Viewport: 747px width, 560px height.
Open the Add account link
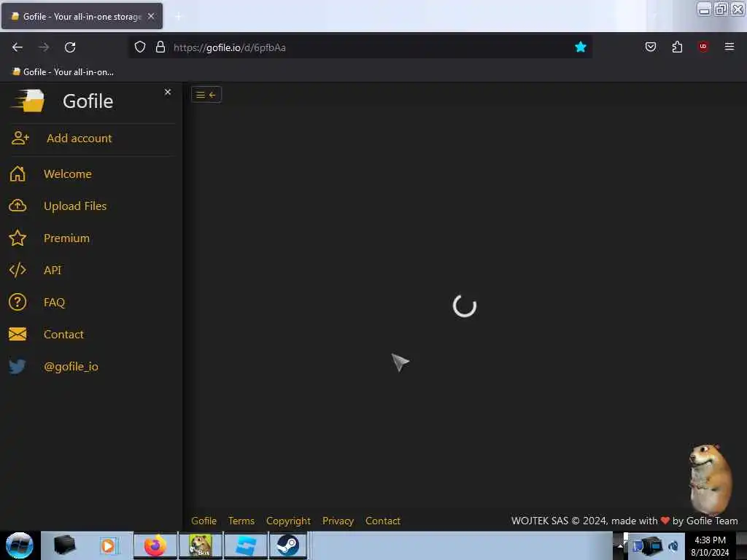(79, 138)
